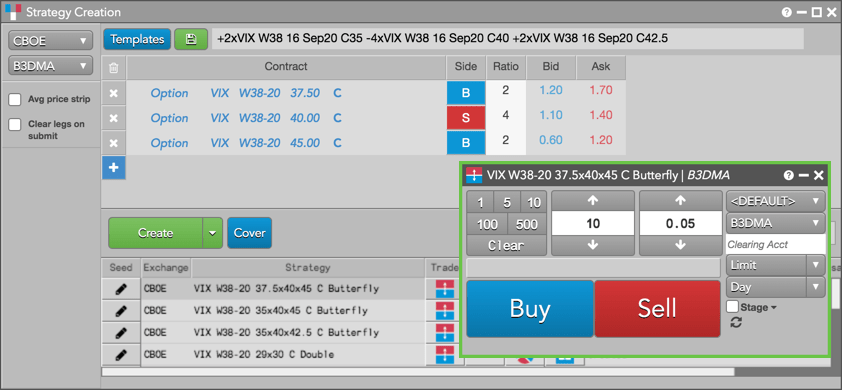Click the refresh icon below Stage
This screenshot has width=842, height=390.
[x=736, y=322]
